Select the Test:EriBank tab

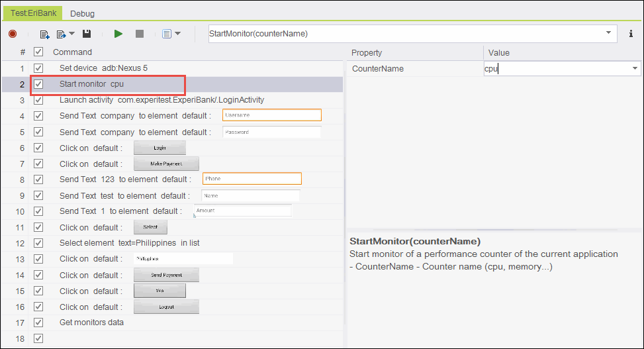(x=32, y=13)
